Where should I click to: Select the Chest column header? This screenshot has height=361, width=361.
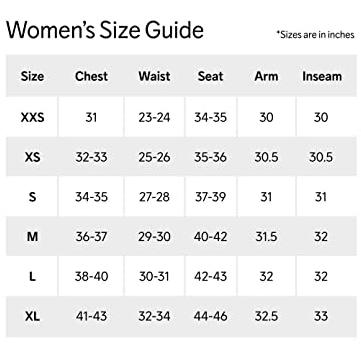coord(91,76)
